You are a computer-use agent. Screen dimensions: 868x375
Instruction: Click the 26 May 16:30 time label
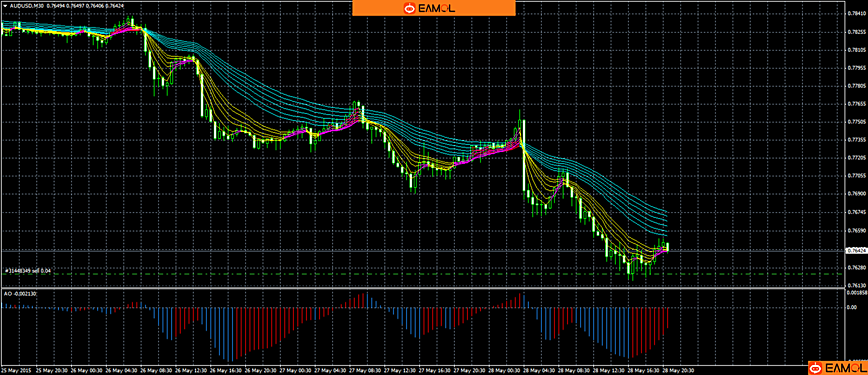tap(226, 371)
